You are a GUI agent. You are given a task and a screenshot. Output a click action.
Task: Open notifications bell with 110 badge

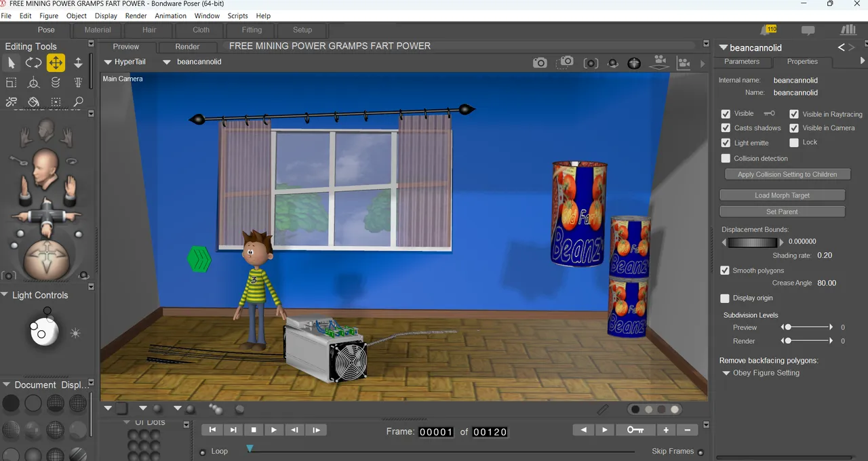point(768,30)
